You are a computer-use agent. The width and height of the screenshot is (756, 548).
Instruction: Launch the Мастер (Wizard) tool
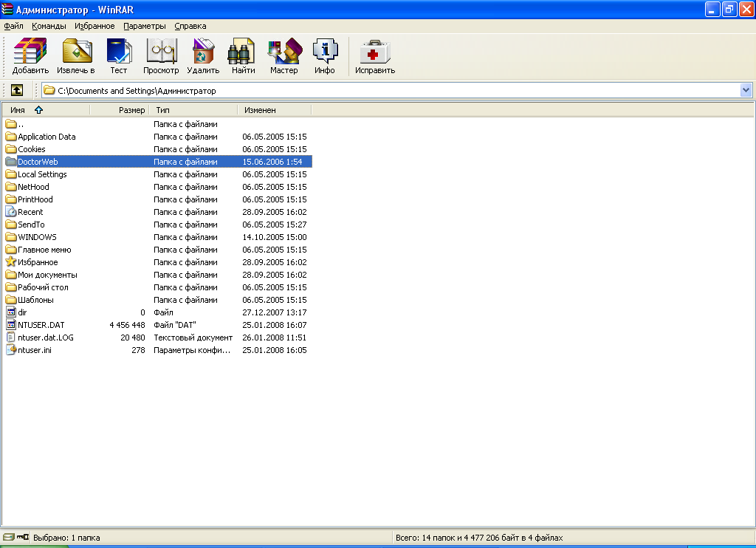285,51
